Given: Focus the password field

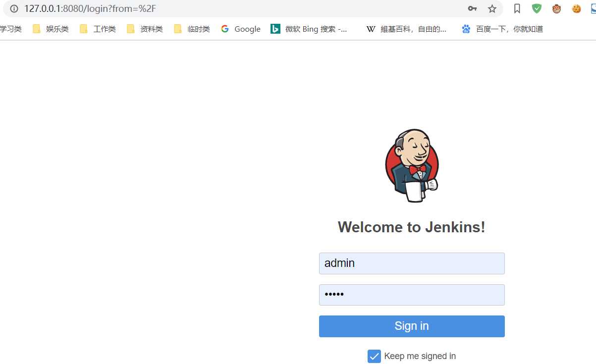Looking at the screenshot, I should click(x=412, y=295).
